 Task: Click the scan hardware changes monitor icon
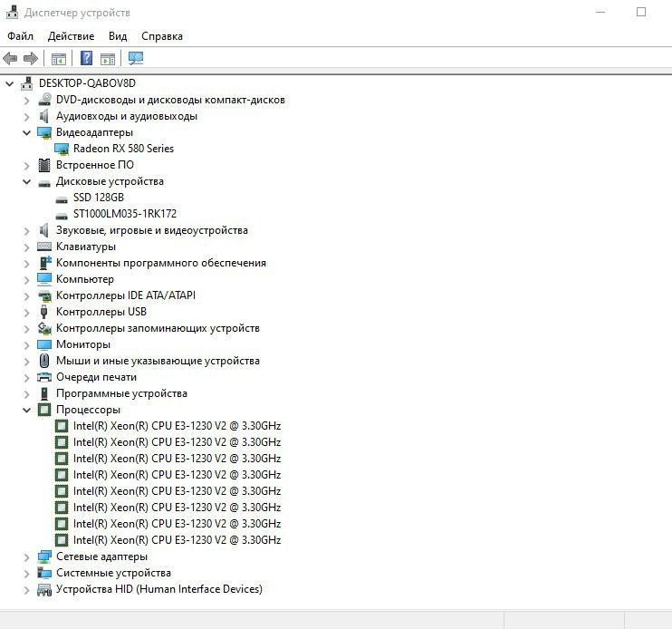136,58
